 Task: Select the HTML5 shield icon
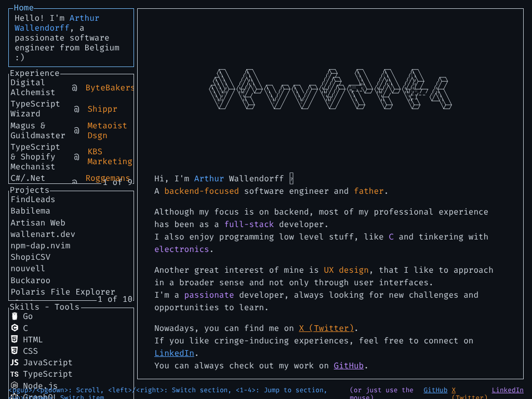click(15, 339)
